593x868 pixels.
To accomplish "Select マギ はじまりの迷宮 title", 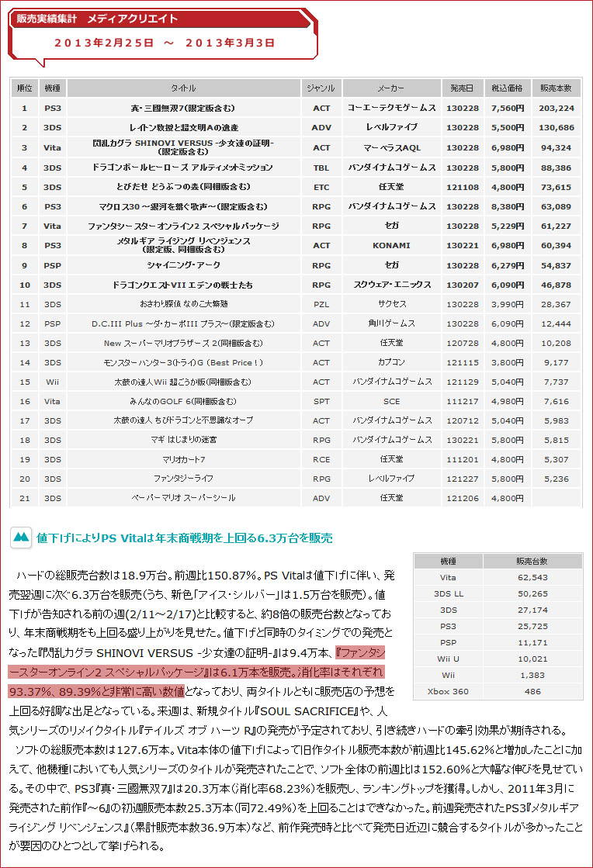I will point(183,440).
